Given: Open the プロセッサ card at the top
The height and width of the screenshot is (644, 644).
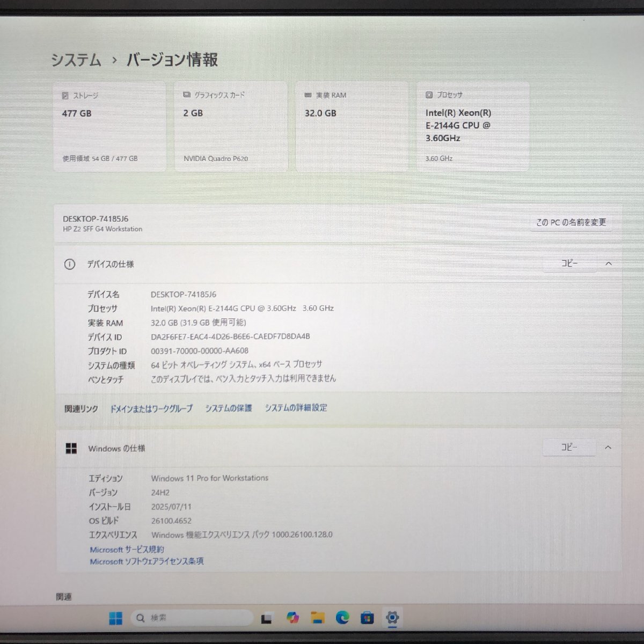Looking at the screenshot, I should pos(473,127).
